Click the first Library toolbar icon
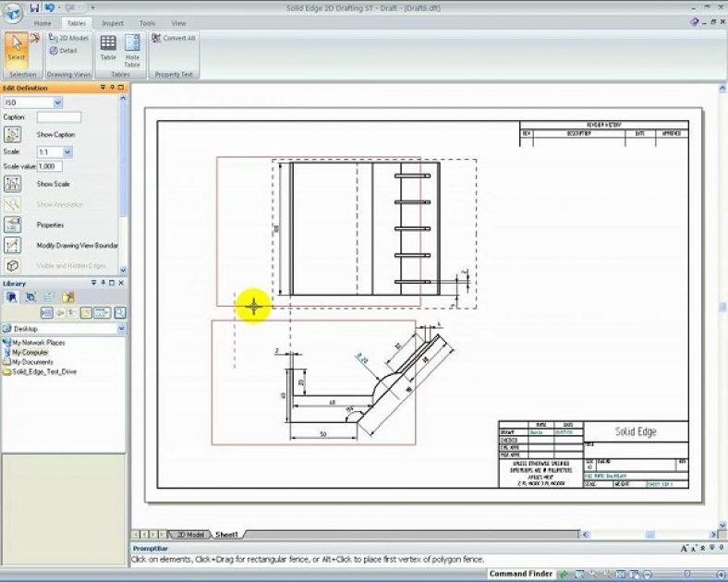Viewport: 728px width, 582px height. (x=46, y=313)
